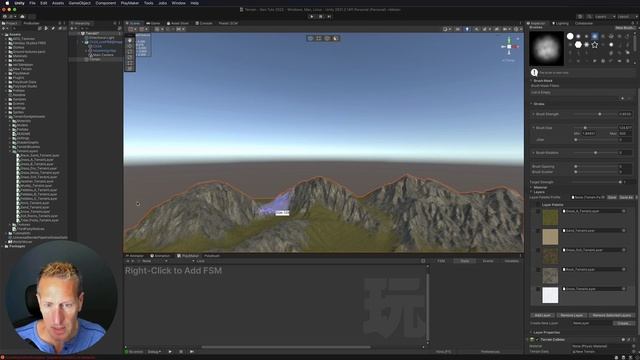Click the cloud icon in the top-left toolbar

click(x=22, y=17)
